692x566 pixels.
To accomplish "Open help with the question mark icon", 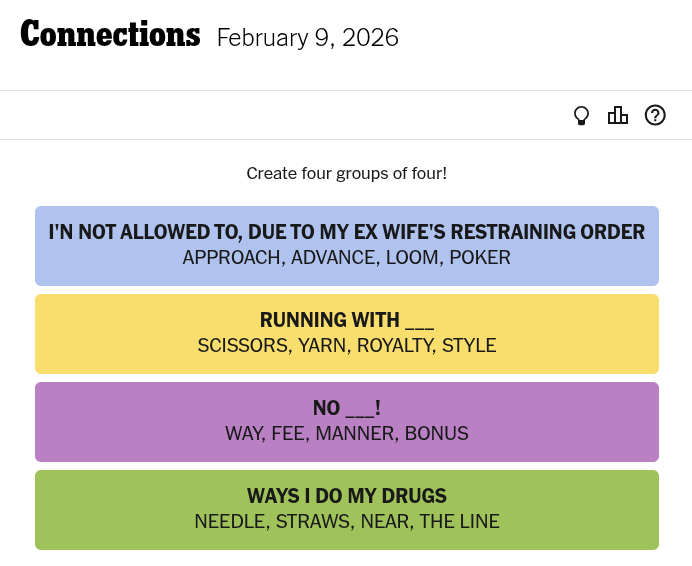I will click(655, 116).
